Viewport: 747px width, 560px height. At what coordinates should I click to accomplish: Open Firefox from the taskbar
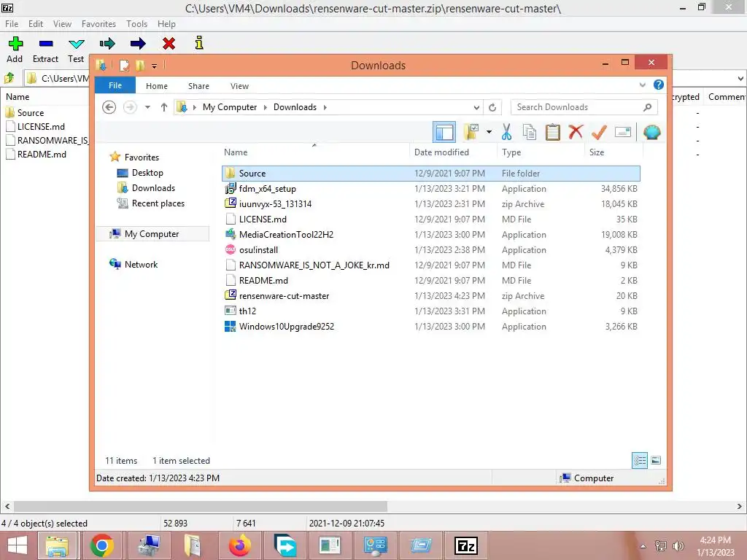pos(239,545)
